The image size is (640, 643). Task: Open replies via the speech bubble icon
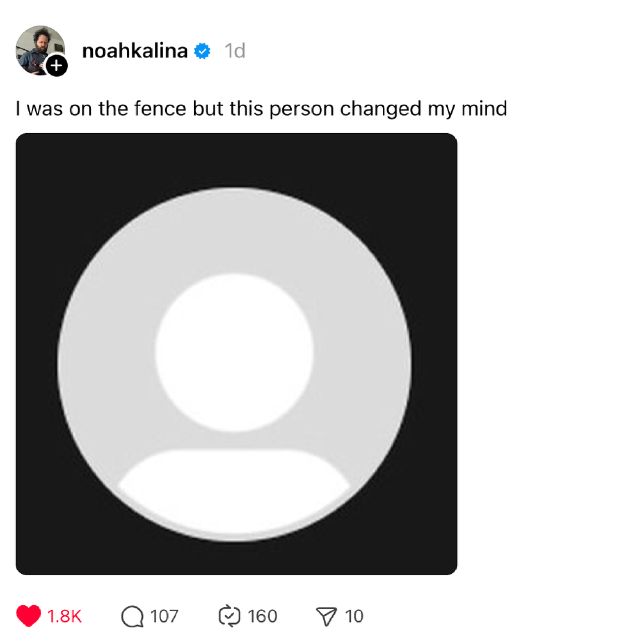[x=132, y=616]
